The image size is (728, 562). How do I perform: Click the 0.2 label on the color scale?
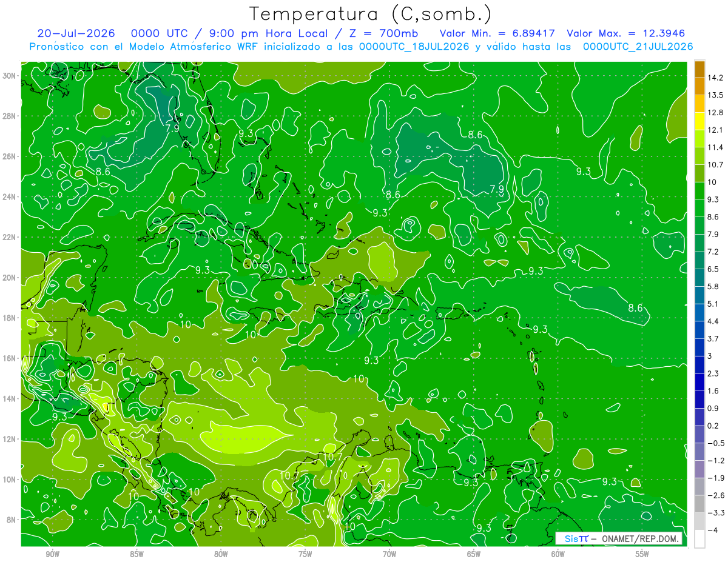[713, 426]
